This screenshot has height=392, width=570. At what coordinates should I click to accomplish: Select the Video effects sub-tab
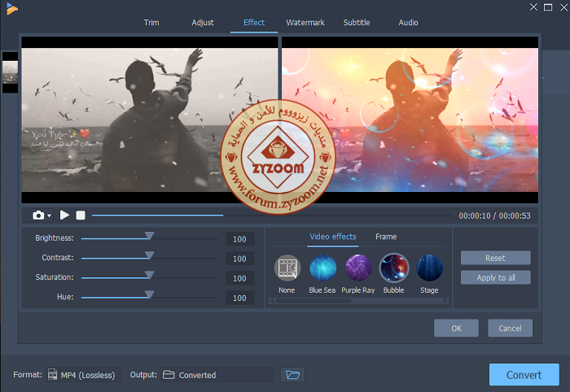pyautogui.click(x=333, y=237)
